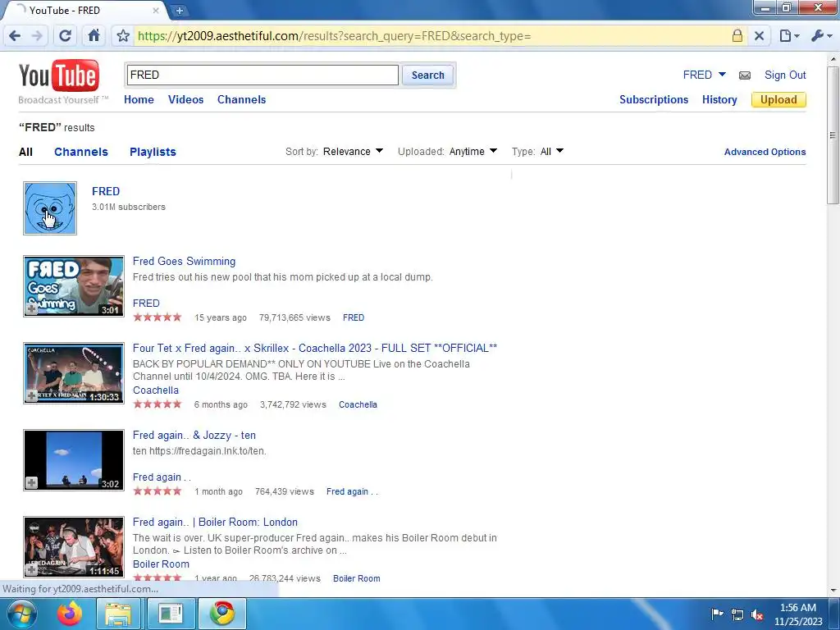Add Fred Goes Swimming to queue with plus icon
Viewport: 840px width, 630px height.
pos(32,309)
